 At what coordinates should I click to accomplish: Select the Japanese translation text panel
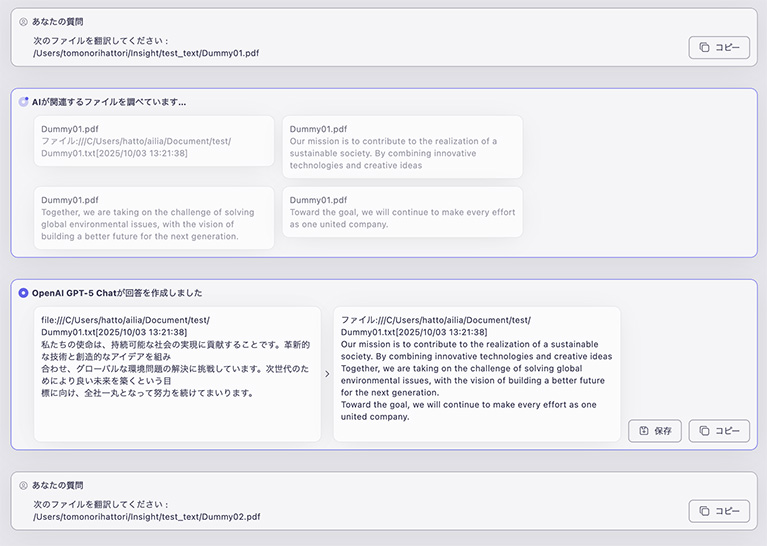(177, 374)
